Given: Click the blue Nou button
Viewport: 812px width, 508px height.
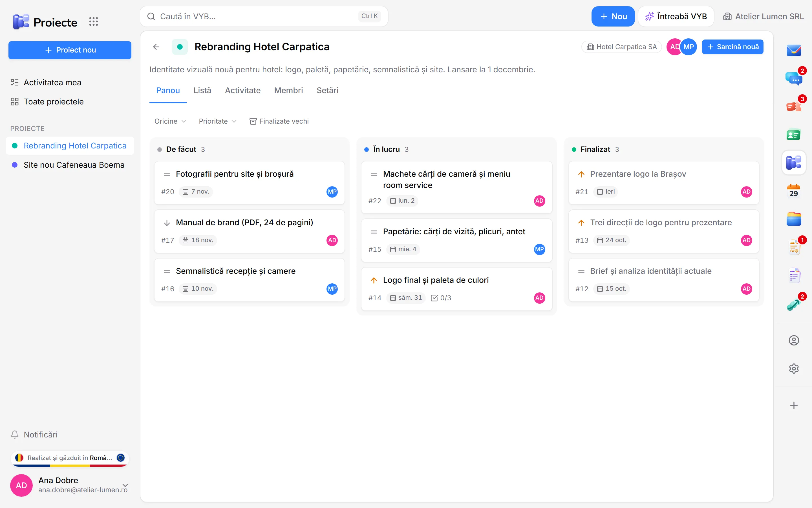Looking at the screenshot, I should 613,16.
